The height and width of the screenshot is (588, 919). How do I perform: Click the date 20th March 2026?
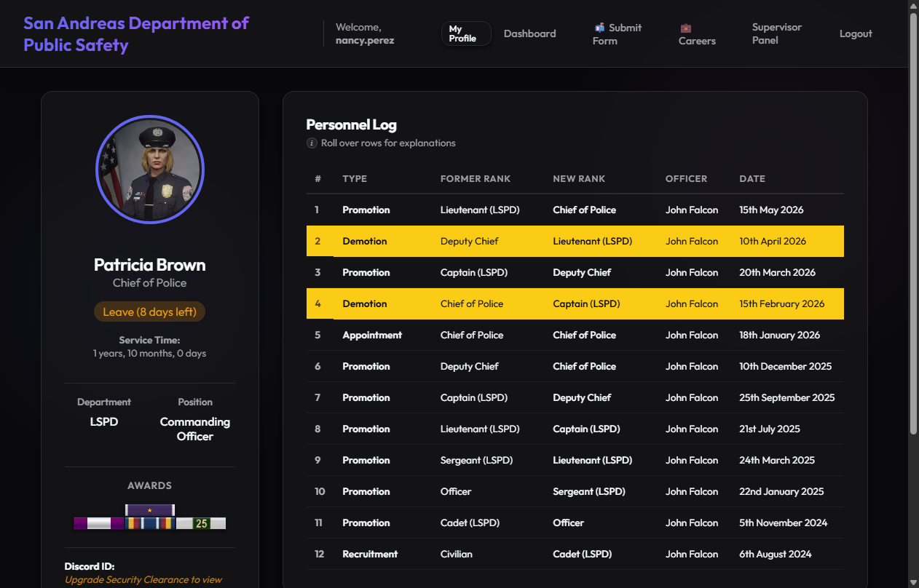tap(777, 272)
